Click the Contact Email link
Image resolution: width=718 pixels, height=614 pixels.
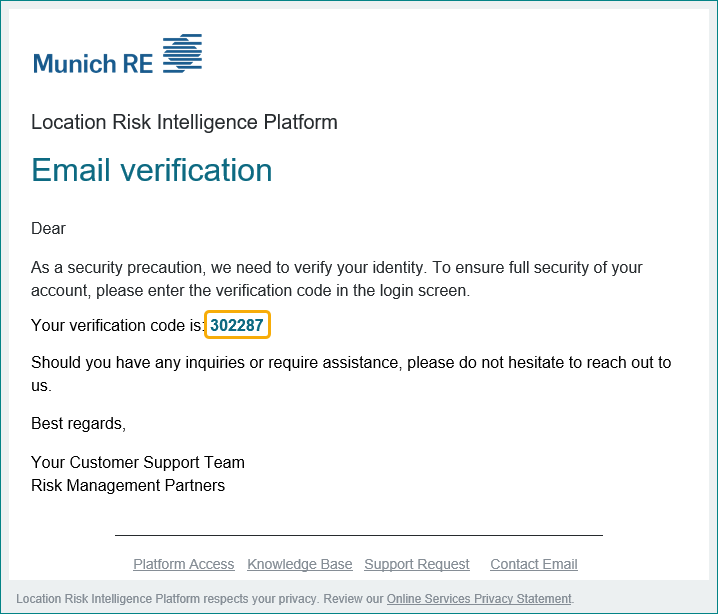click(534, 564)
